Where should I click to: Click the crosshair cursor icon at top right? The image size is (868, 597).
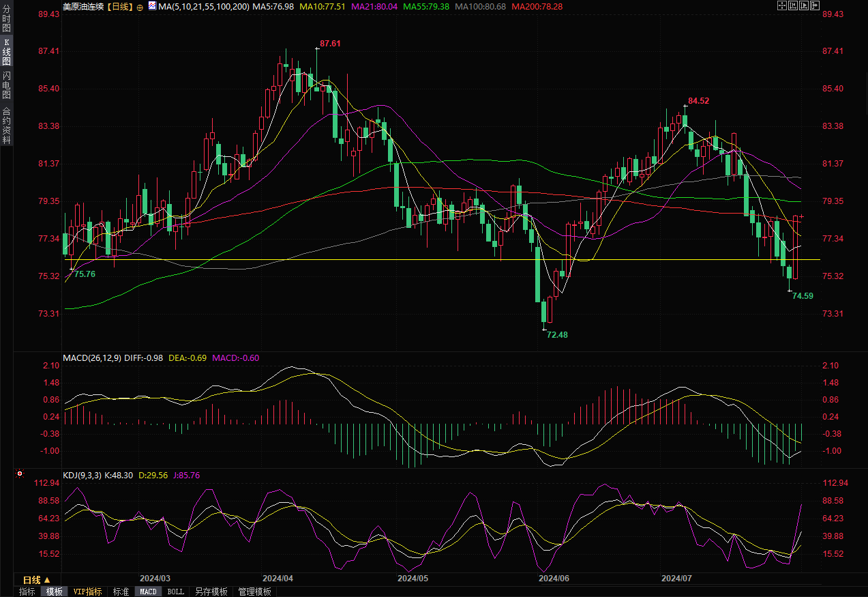tap(781, 5)
